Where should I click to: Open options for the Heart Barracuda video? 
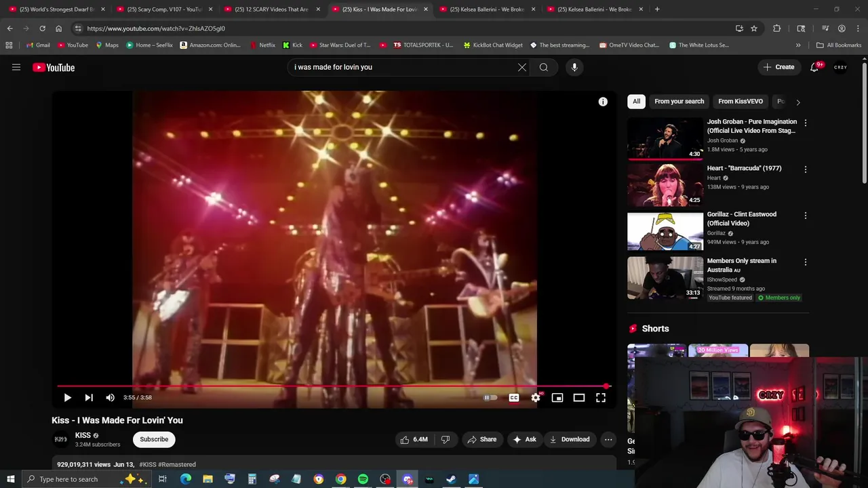pos(806,169)
